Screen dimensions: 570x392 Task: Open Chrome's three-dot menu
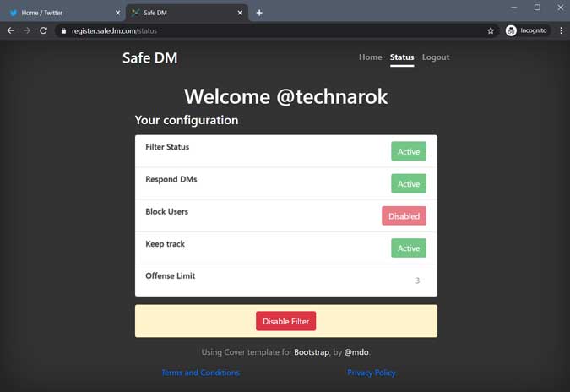[562, 31]
